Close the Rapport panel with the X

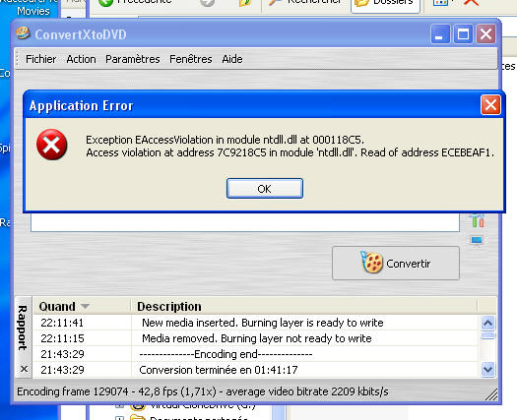[24, 369]
